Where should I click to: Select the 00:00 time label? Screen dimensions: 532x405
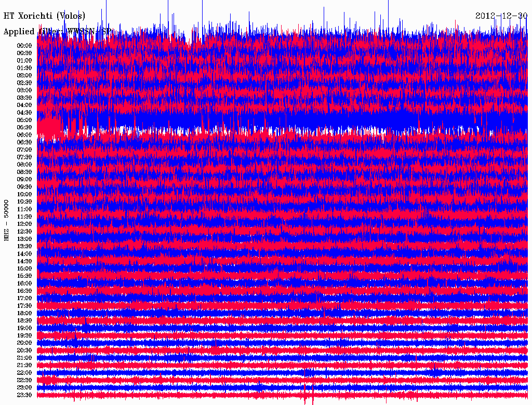pyautogui.click(x=24, y=46)
